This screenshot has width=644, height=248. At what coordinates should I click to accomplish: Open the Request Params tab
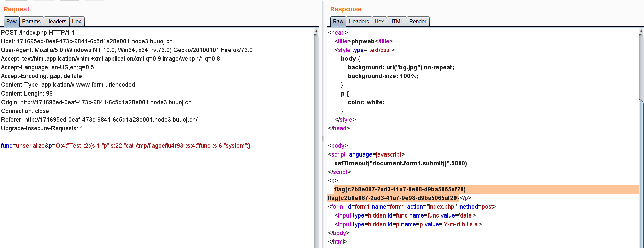pos(31,22)
